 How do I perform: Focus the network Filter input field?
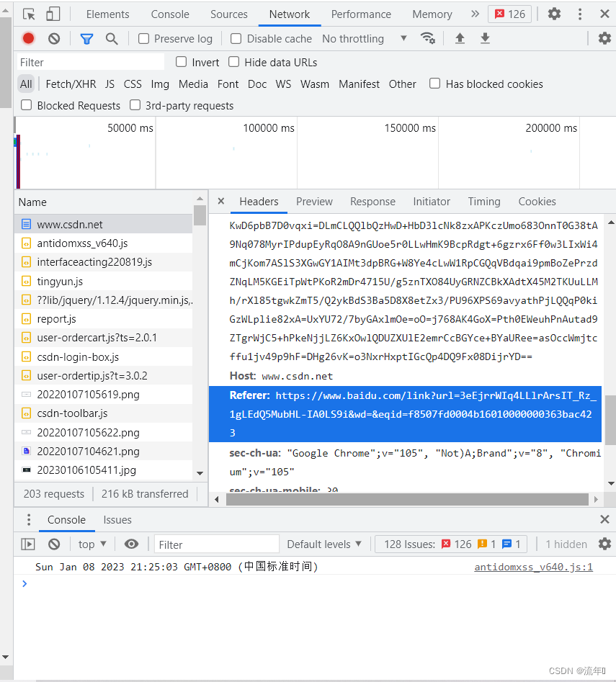tap(91, 62)
